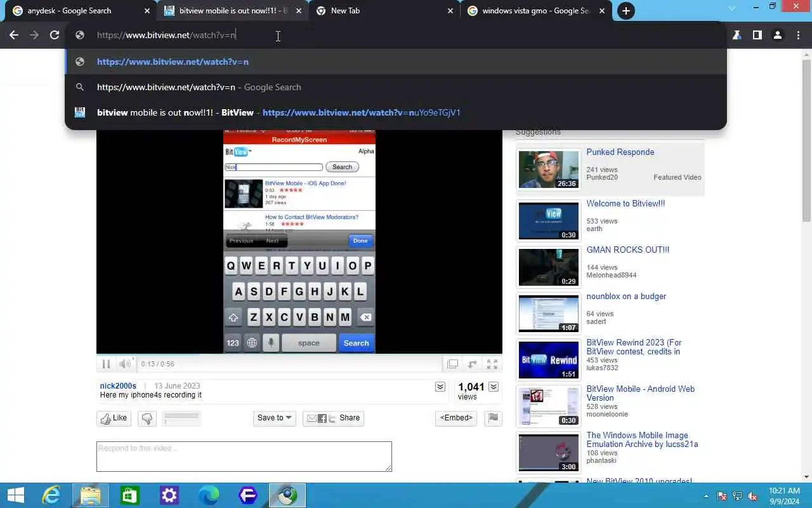
Task: Click the nounblox on a budger thumbnail
Action: point(549,314)
